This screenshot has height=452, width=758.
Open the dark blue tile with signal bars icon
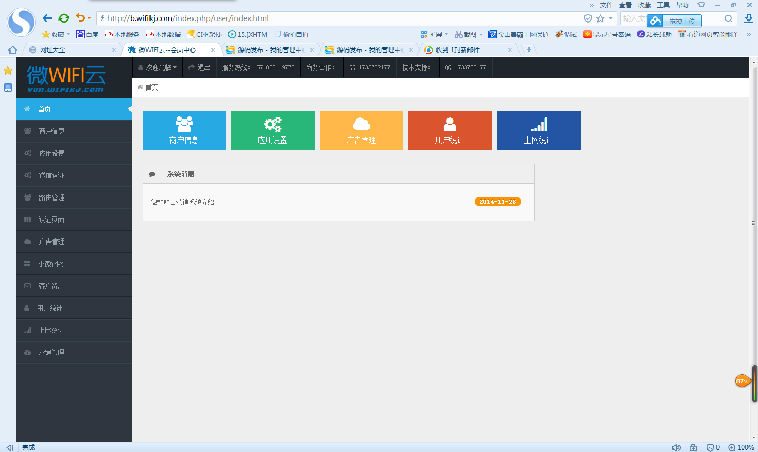pyautogui.click(x=539, y=131)
